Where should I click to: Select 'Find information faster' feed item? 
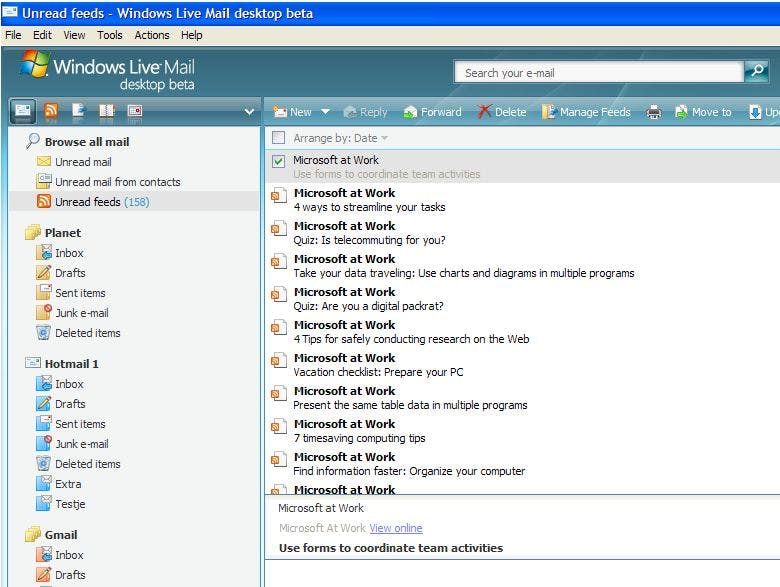523,463
